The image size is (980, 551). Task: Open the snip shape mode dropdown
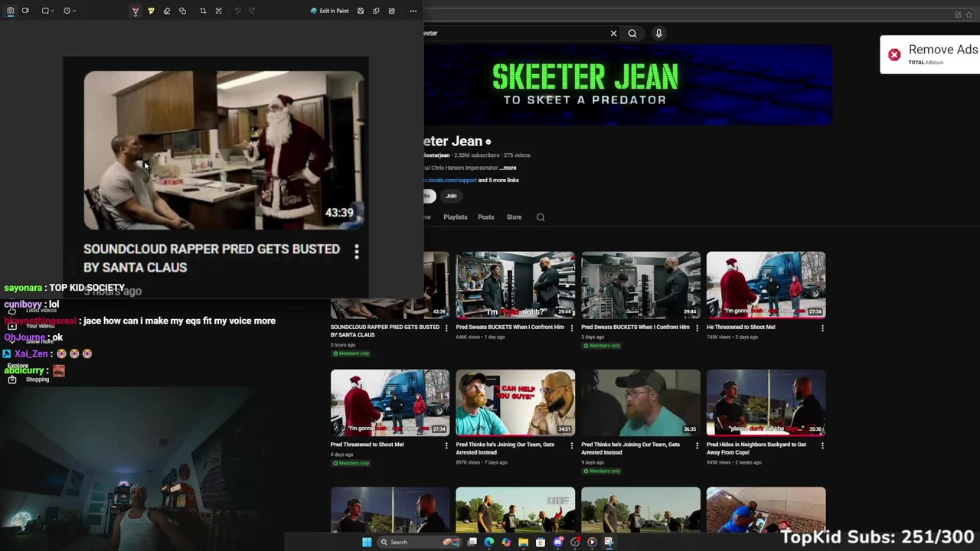[48, 11]
